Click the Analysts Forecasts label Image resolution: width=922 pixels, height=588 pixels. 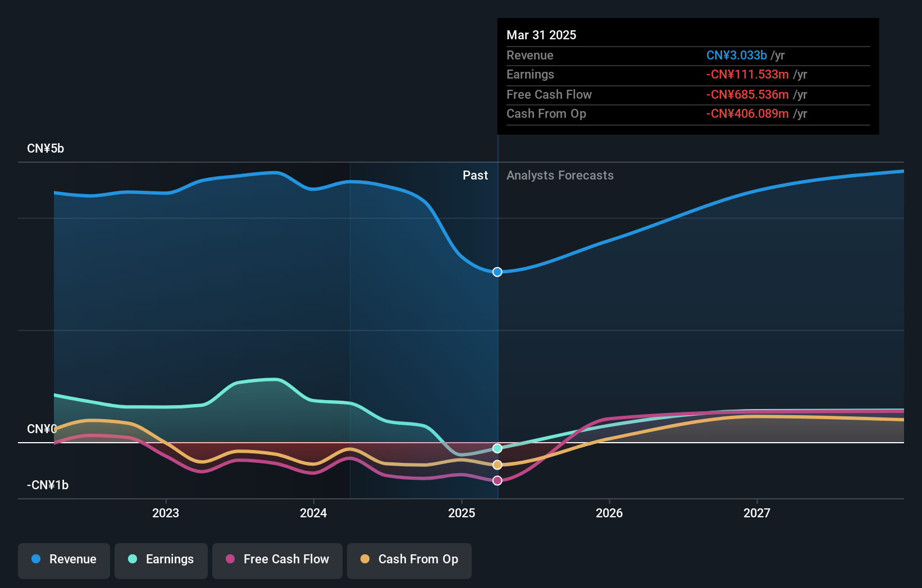pos(560,176)
